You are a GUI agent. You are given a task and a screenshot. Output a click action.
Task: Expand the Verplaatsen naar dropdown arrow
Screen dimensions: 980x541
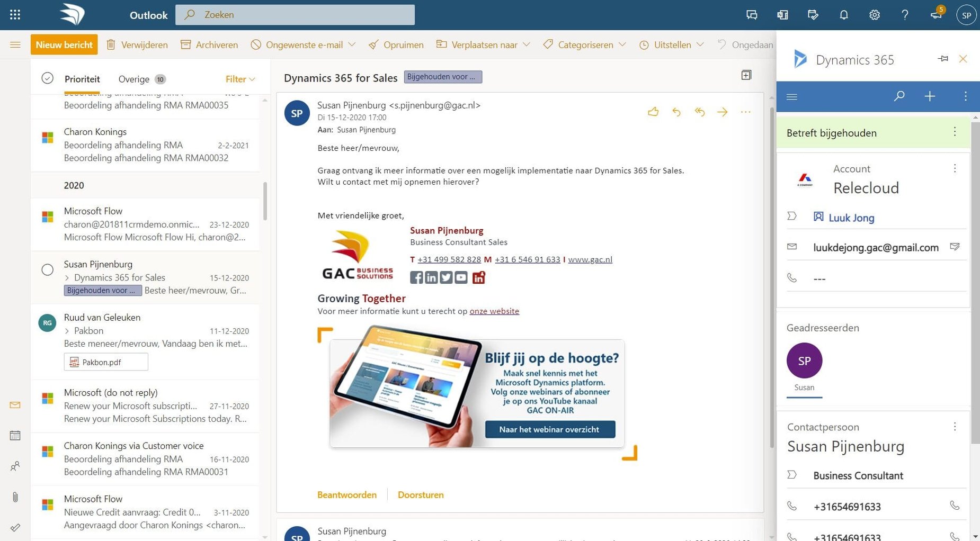coord(526,44)
